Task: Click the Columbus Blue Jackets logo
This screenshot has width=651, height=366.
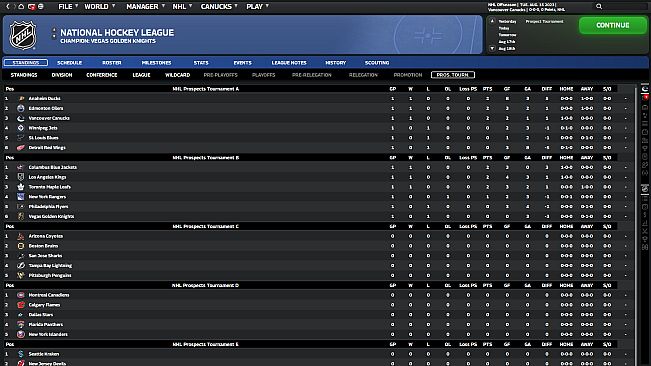Action: pyautogui.click(x=21, y=167)
